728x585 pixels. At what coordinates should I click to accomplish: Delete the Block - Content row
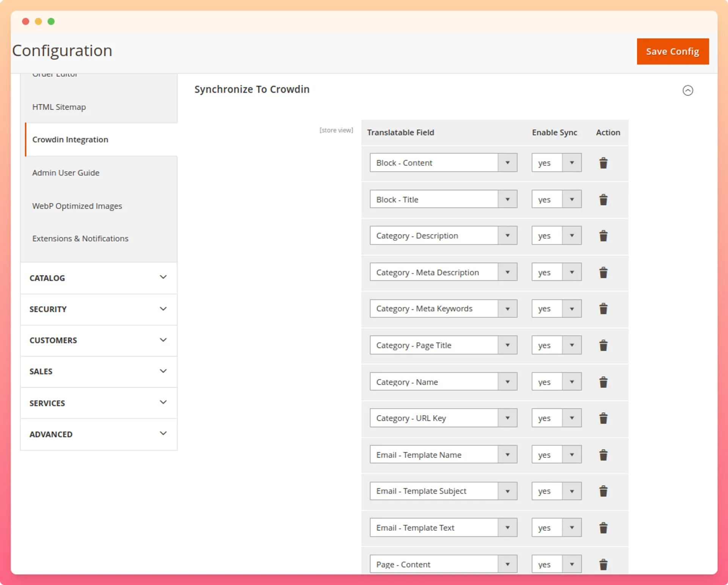pos(603,163)
